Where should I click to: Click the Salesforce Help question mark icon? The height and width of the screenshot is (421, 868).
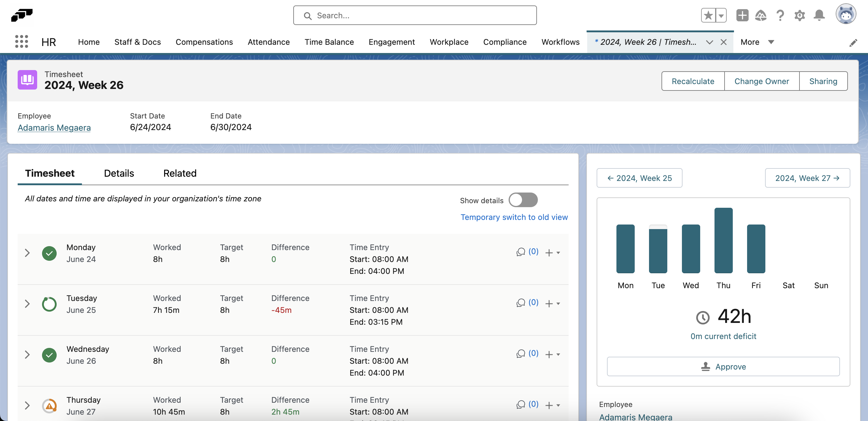coord(780,15)
